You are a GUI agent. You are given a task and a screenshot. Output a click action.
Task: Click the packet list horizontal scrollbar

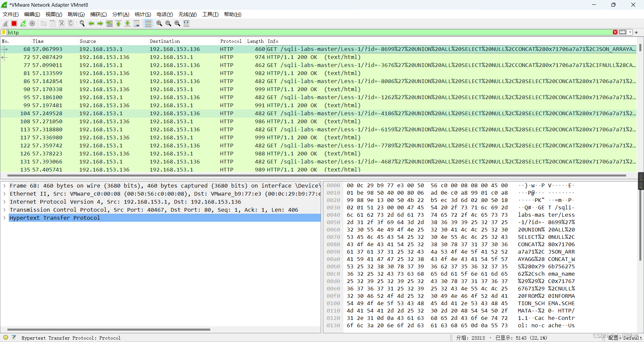317,175
